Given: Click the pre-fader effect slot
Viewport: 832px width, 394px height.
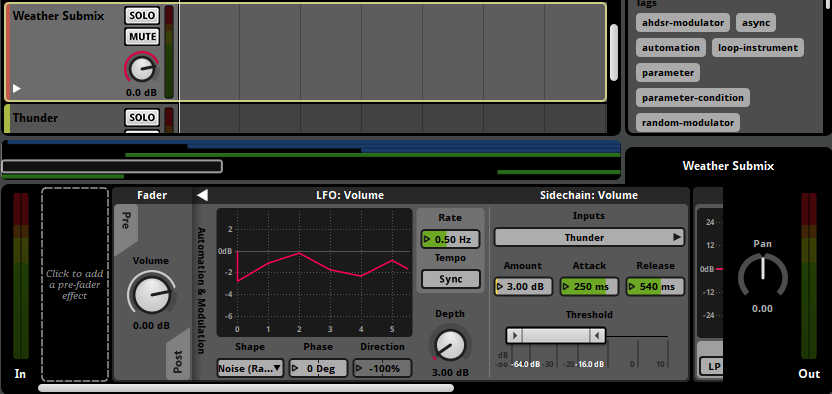Looking at the screenshot, I should tap(75, 284).
